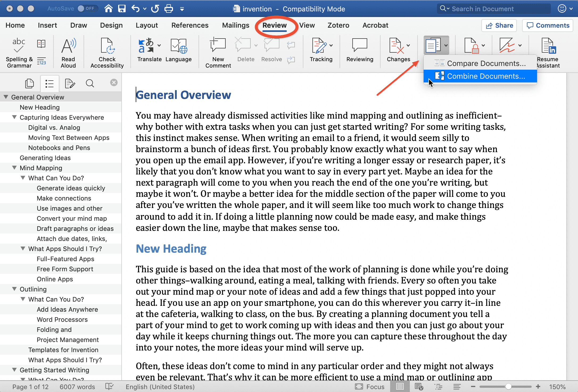Viewport: 578px width, 392px height.
Task: Collapse the General Overview section
Action: [x=6, y=97]
